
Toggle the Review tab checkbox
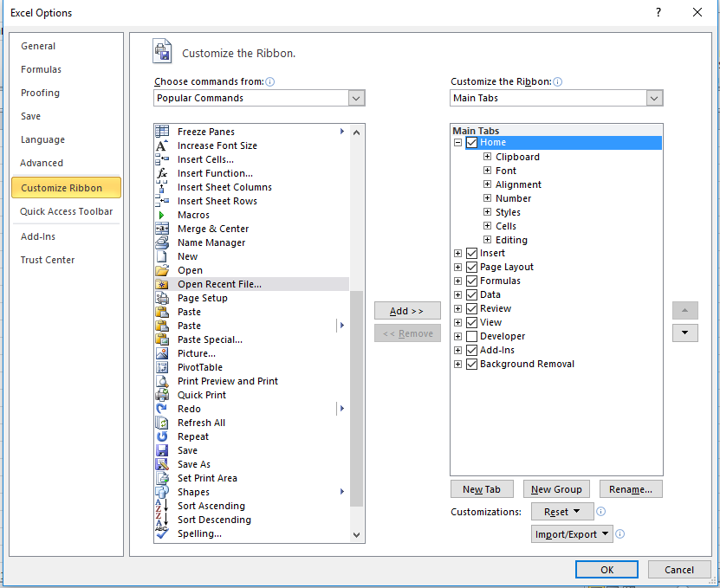tap(471, 308)
